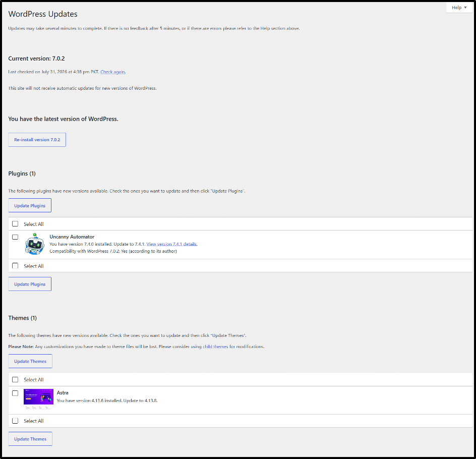The image size is (476, 459).
Task: Click Re-install version 7.0.2 button
Action: coord(37,140)
